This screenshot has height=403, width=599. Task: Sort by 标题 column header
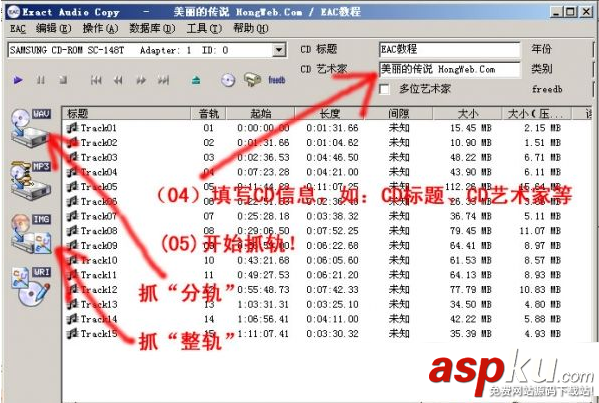(127, 113)
